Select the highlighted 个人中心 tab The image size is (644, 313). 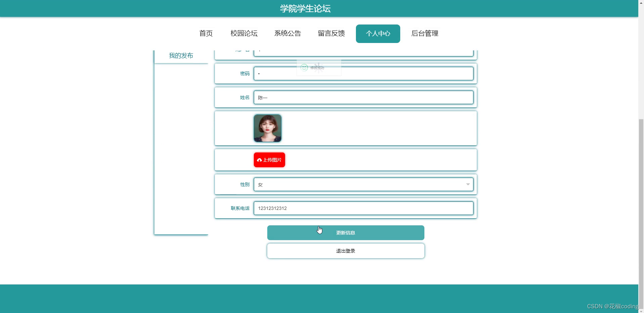(x=377, y=33)
